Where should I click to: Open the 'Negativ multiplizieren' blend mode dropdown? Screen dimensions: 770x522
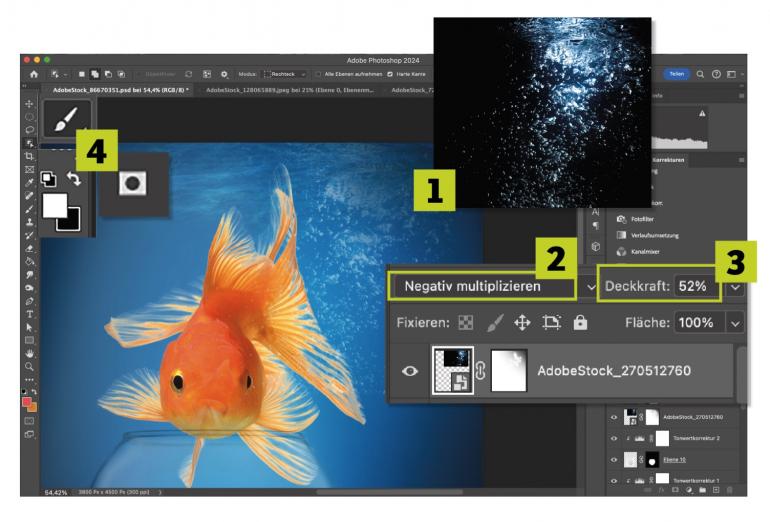point(495,286)
